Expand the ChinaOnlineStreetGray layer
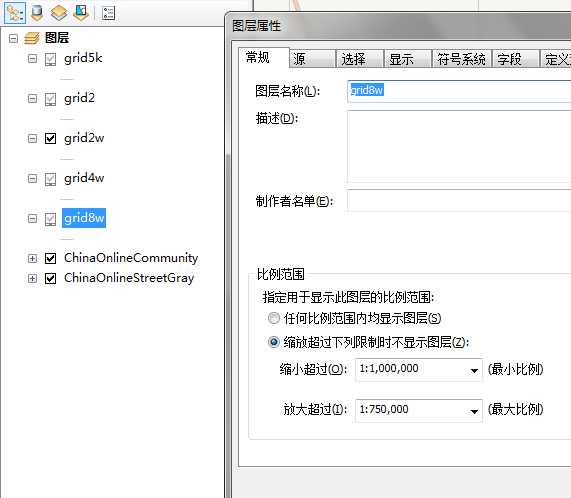Image resolution: width=571 pixels, height=498 pixels. tap(32, 278)
